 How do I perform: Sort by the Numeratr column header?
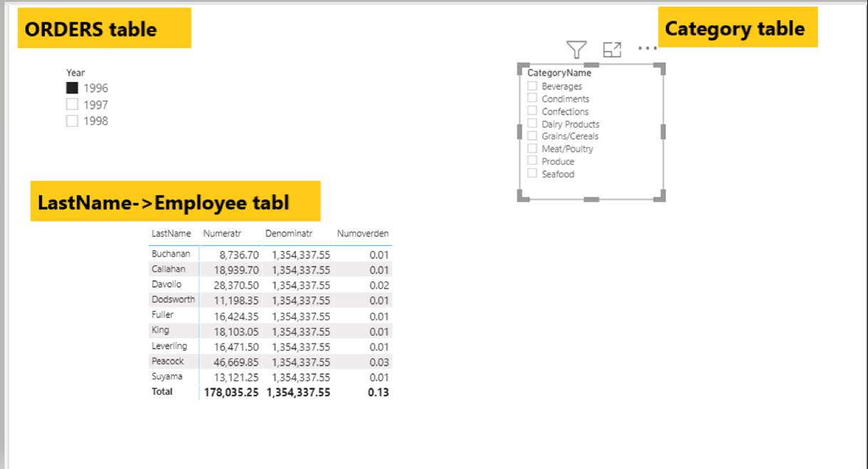[x=223, y=234]
